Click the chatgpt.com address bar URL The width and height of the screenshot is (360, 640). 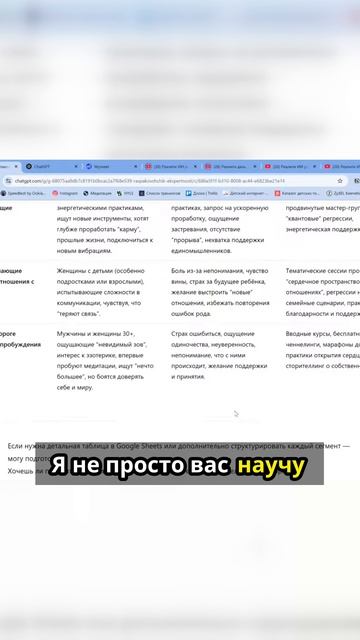tap(149, 181)
